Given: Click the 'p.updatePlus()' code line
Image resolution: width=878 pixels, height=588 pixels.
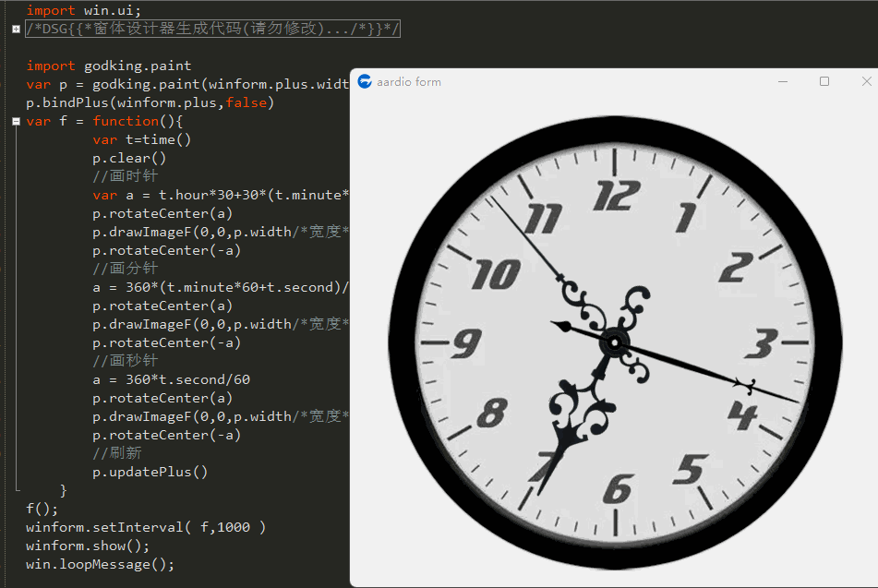Looking at the screenshot, I should click(150, 472).
